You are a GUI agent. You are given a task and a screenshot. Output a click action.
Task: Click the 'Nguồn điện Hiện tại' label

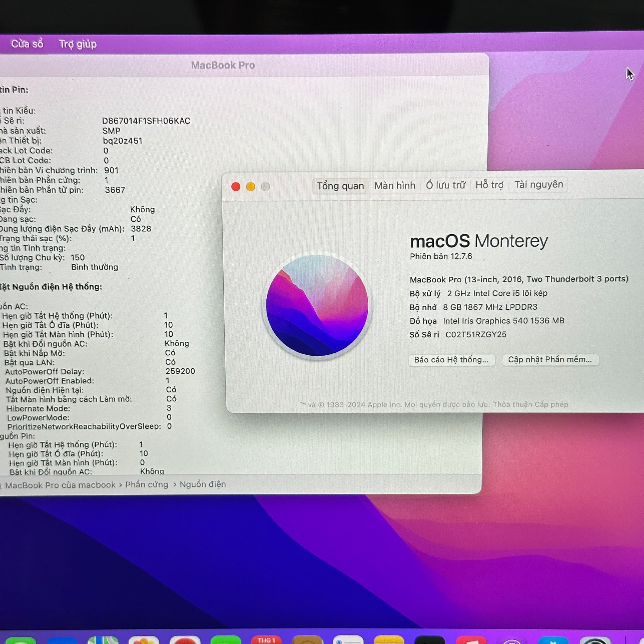coord(45,390)
